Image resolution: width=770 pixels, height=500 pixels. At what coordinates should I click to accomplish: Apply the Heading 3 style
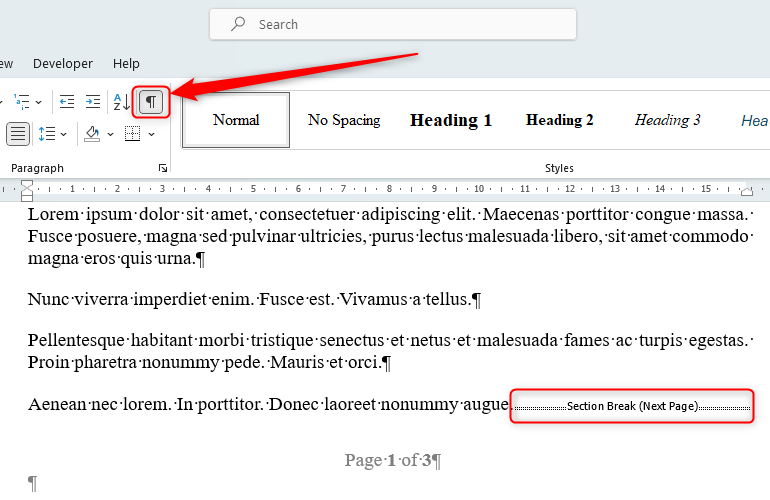pos(667,120)
